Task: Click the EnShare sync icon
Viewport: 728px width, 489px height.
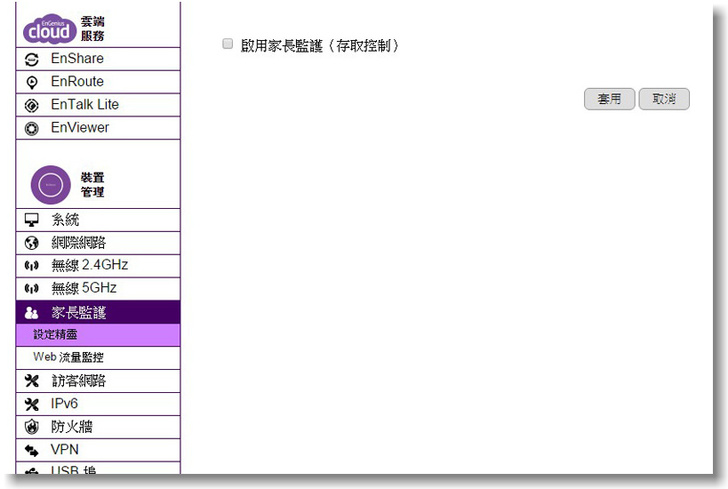Action: tap(32, 59)
